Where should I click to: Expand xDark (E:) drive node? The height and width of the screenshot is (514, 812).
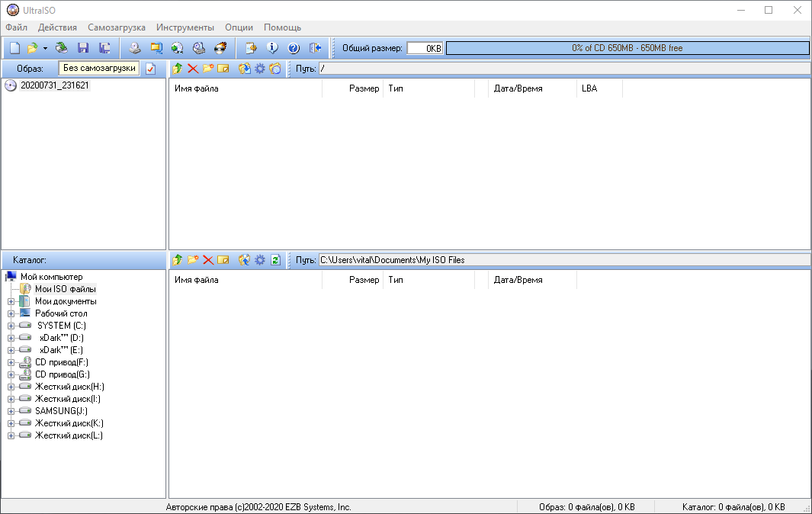coord(11,350)
